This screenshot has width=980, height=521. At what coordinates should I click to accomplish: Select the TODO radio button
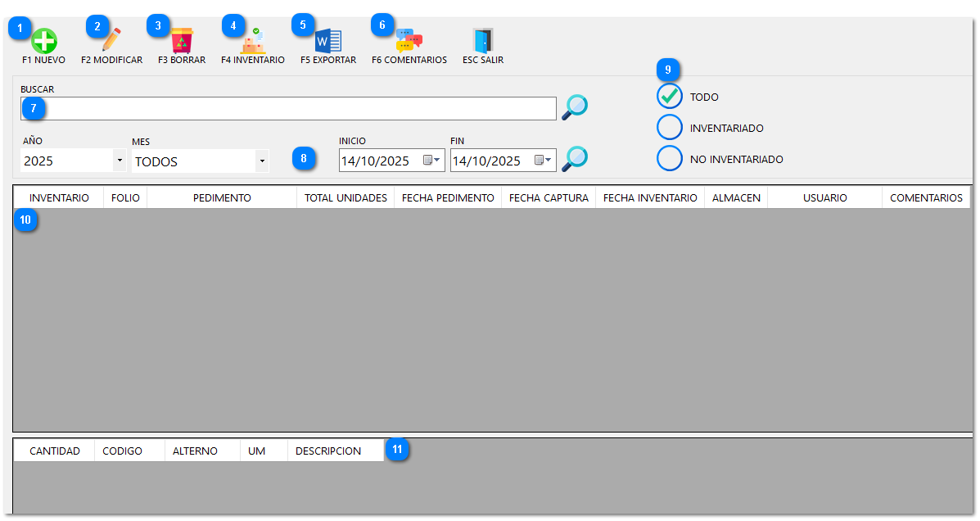click(x=670, y=97)
